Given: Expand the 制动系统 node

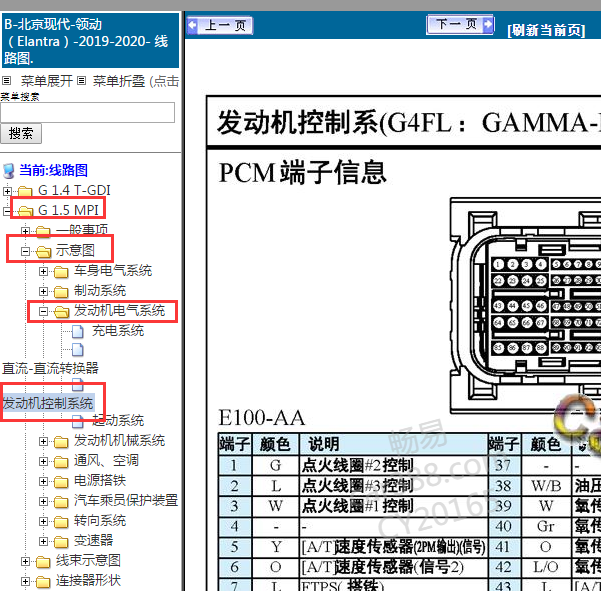Looking at the screenshot, I should click(x=43, y=291).
